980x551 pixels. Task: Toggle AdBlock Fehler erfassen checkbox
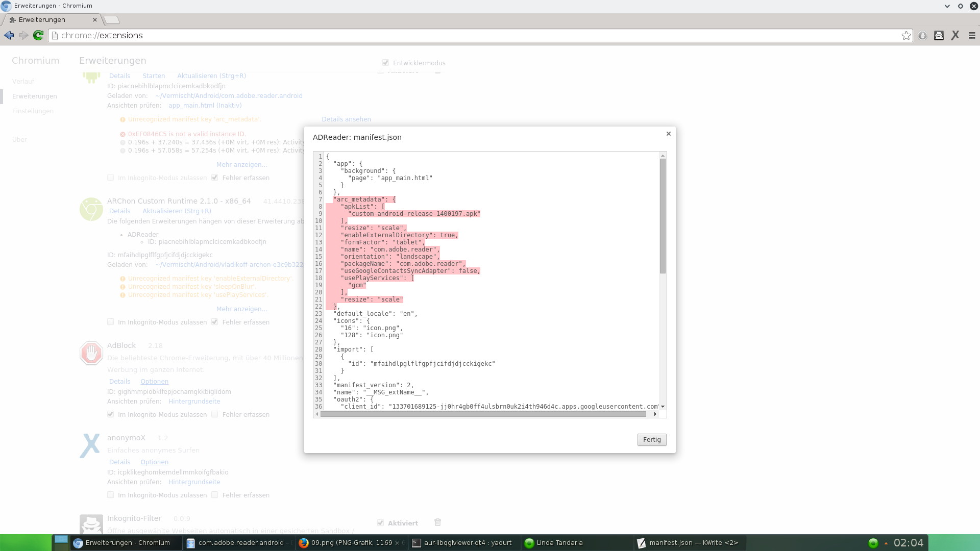[215, 414]
